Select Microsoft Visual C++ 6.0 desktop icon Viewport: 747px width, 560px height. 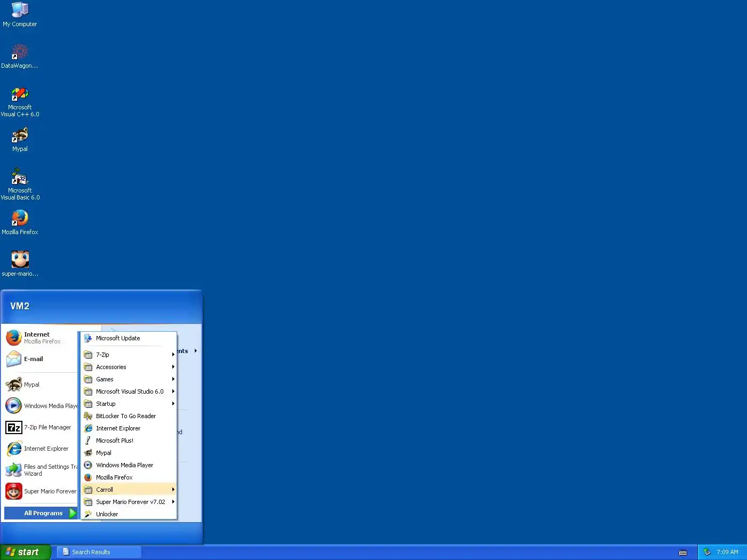point(20,102)
